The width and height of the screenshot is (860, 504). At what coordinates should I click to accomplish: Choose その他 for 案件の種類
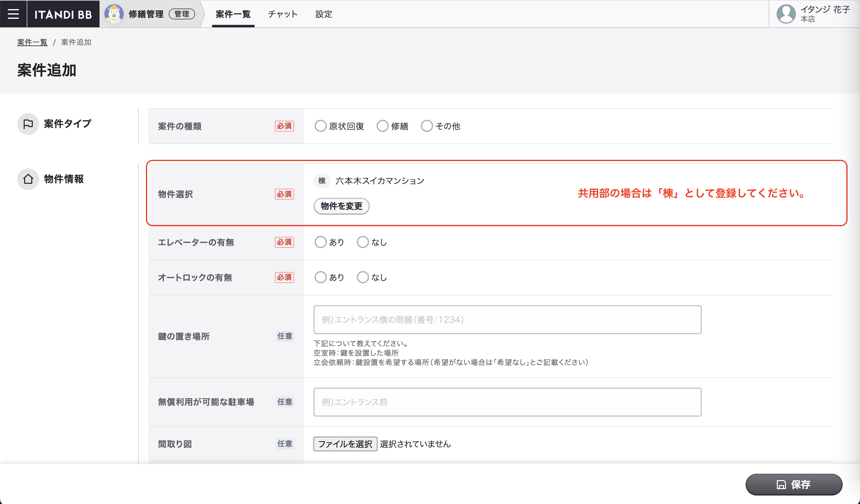(427, 126)
